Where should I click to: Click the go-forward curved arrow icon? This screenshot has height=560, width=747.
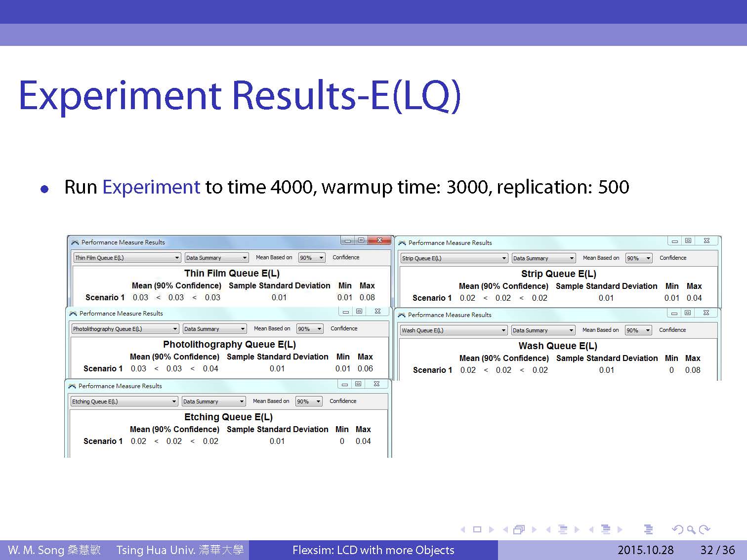tap(705, 529)
